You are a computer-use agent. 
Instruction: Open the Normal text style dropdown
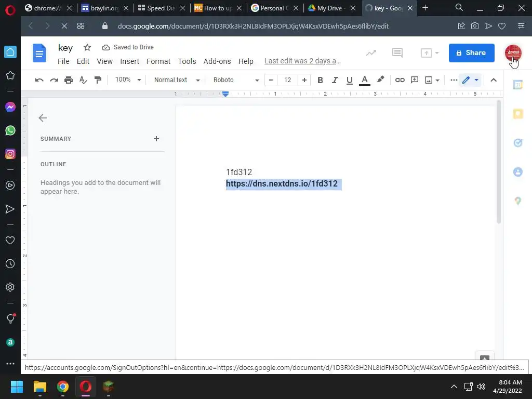[177, 79]
